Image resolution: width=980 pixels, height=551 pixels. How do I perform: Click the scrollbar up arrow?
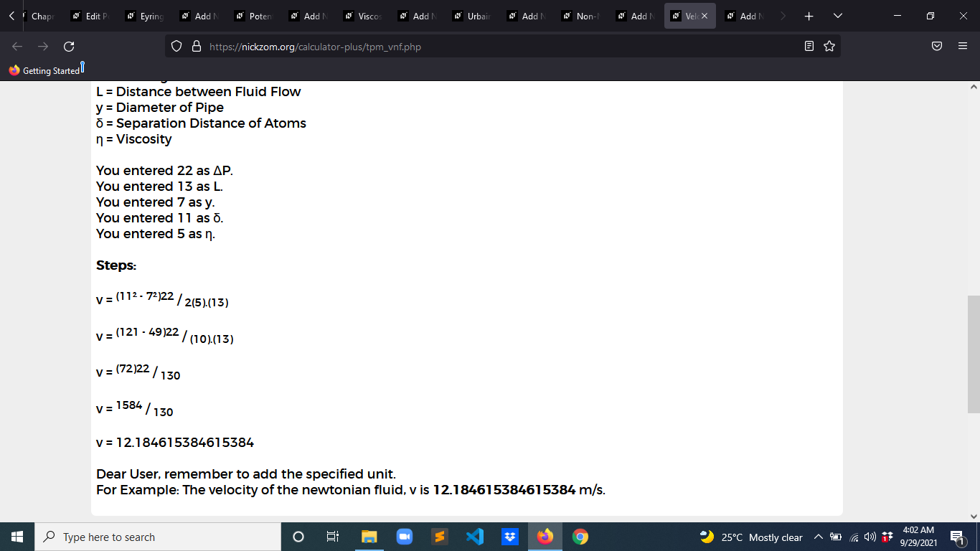[974, 87]
